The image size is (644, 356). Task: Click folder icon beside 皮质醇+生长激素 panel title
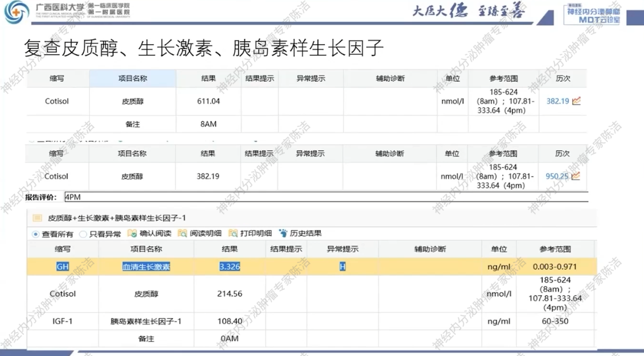38,218
